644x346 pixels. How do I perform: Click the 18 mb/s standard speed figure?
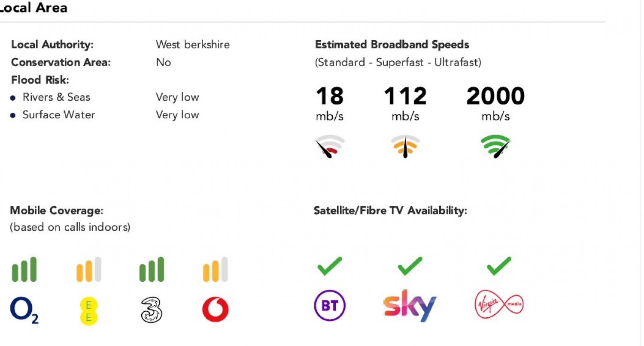330,96
